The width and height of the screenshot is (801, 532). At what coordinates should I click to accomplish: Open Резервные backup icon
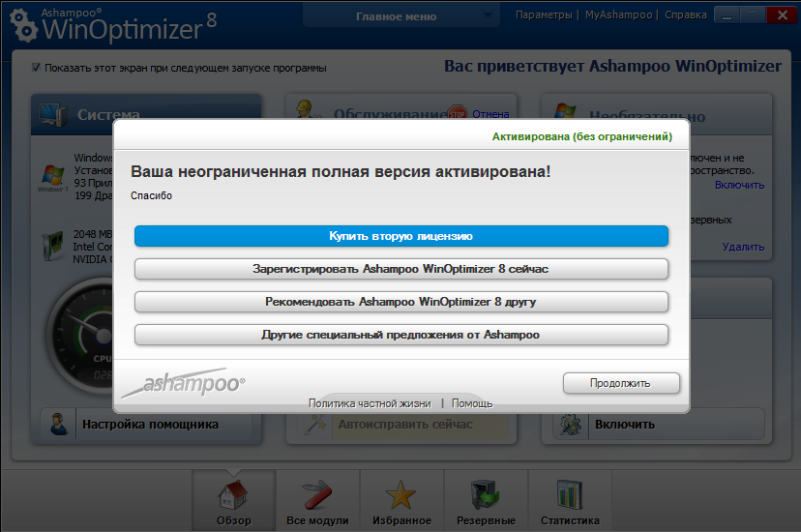485,496
